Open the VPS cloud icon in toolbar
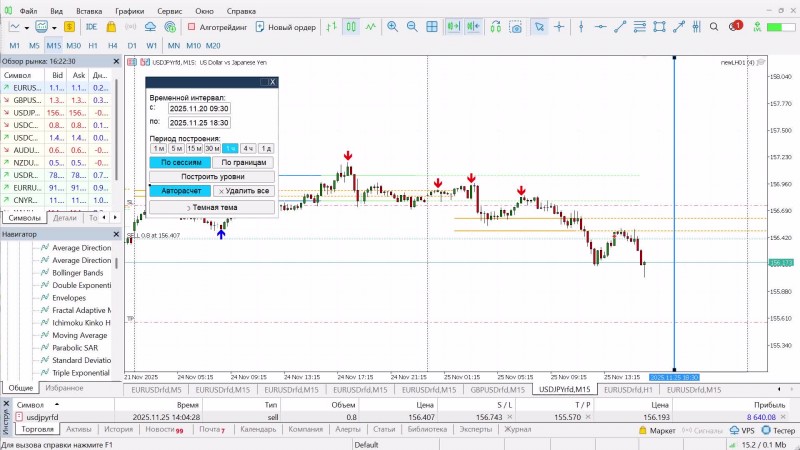Viewport: 800px width, 450px height. [x=150, y=27]
